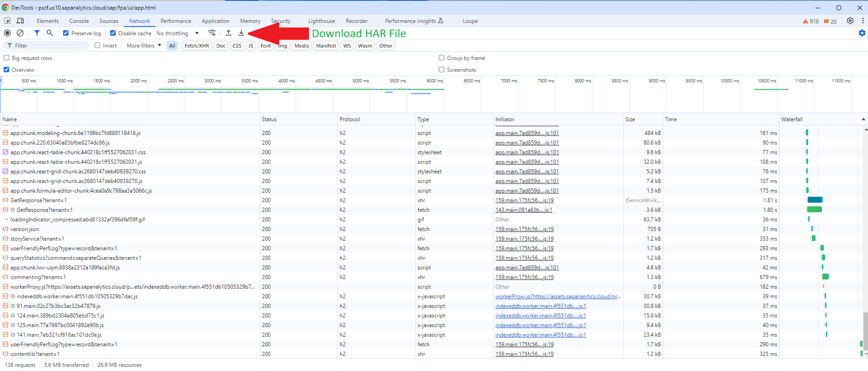
Task: Open the Loupe tab
Action: pos(470,21)
